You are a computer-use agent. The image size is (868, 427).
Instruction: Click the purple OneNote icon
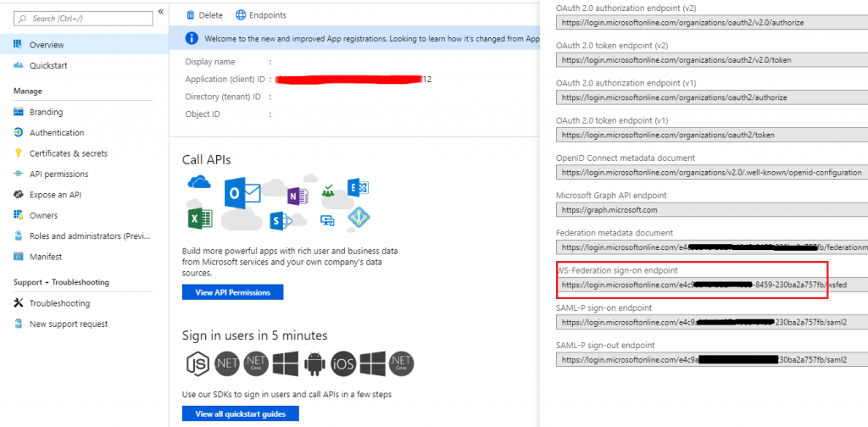[298, 196]
